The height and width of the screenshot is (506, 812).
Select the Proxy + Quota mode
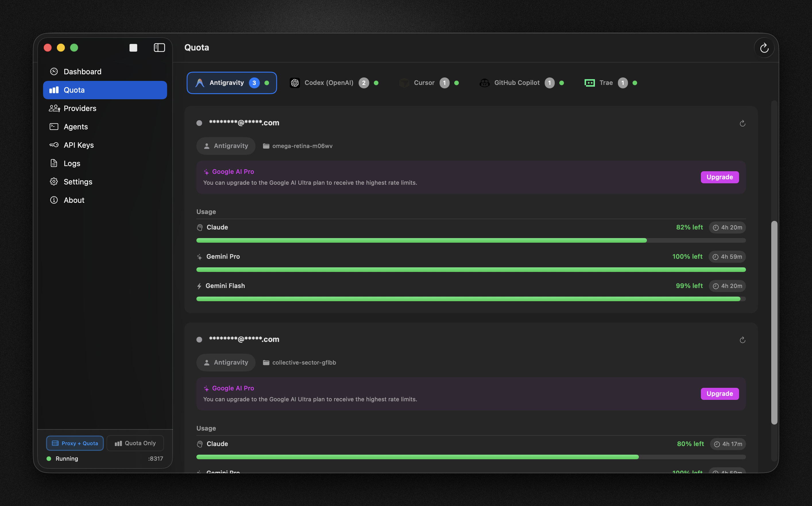(x=75, y=443)
